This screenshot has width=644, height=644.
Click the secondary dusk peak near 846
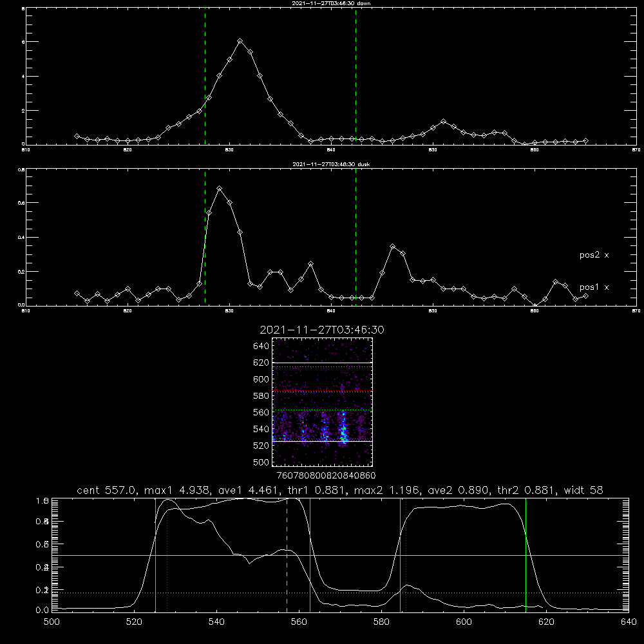tap(393, 247)
